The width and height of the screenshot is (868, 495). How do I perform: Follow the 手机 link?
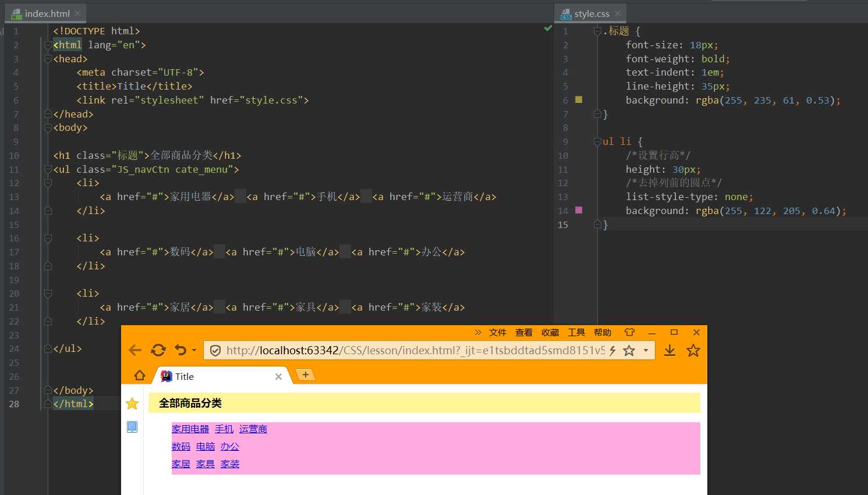(224, 429)
